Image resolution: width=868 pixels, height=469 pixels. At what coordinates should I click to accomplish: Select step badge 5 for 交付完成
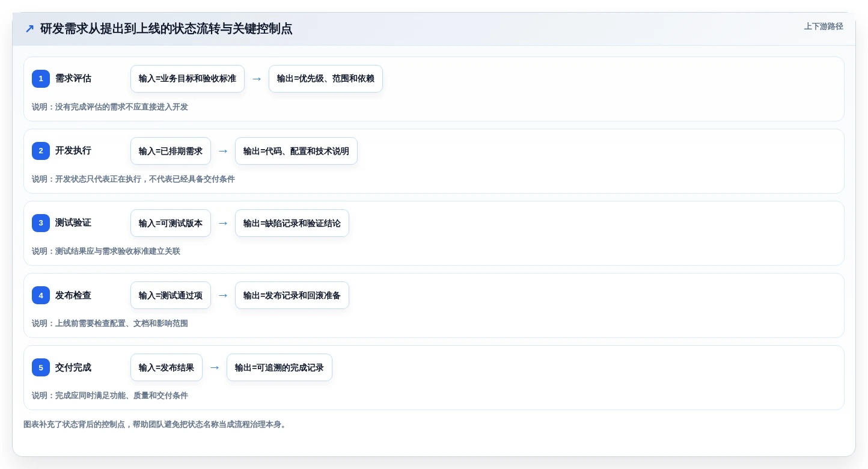[41, 367]
